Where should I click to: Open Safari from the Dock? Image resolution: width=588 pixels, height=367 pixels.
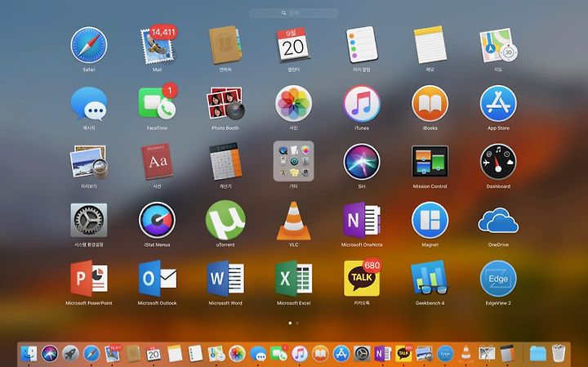click(x=91, y=353)
